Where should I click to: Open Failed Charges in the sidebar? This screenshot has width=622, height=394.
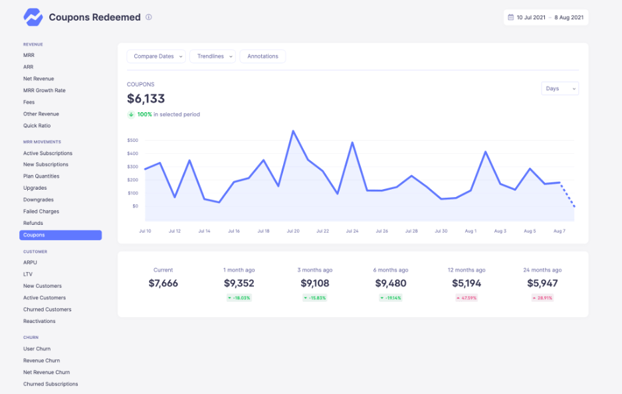(x=41, y=211)
